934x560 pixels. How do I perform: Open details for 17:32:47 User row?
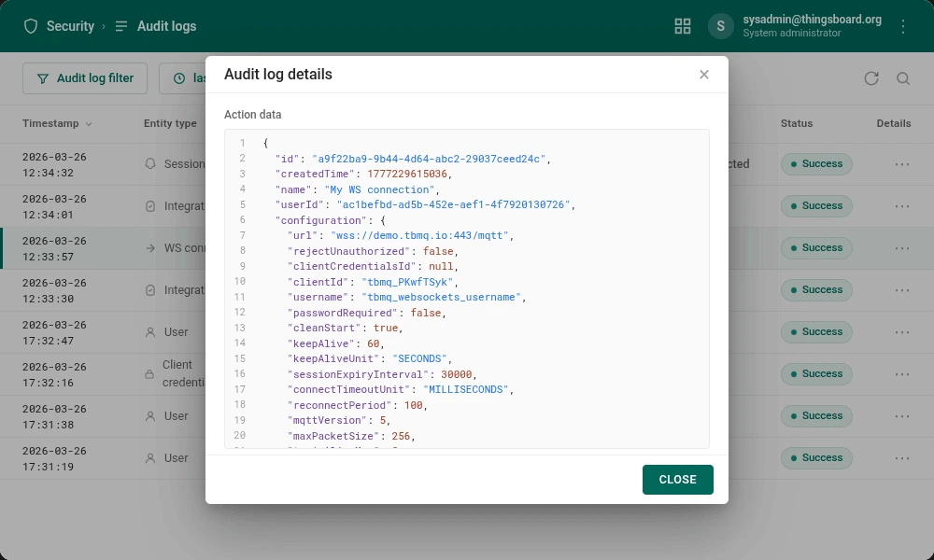point(902,332)
